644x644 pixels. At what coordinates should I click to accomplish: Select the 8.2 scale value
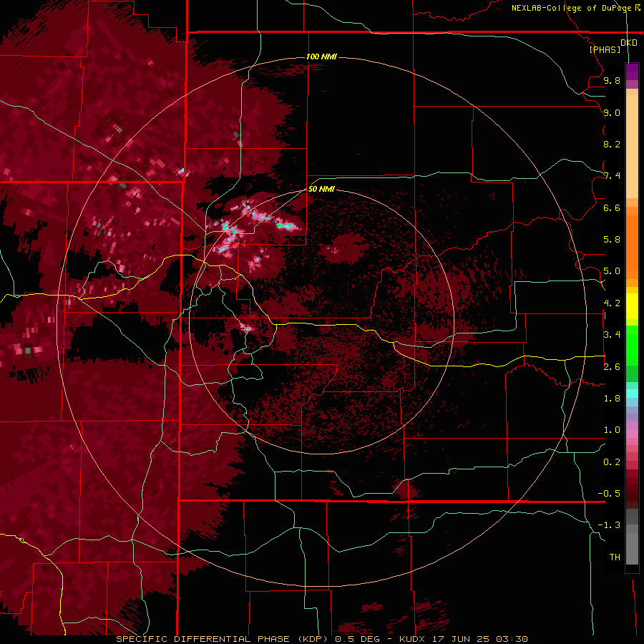[x=612, y=144]
